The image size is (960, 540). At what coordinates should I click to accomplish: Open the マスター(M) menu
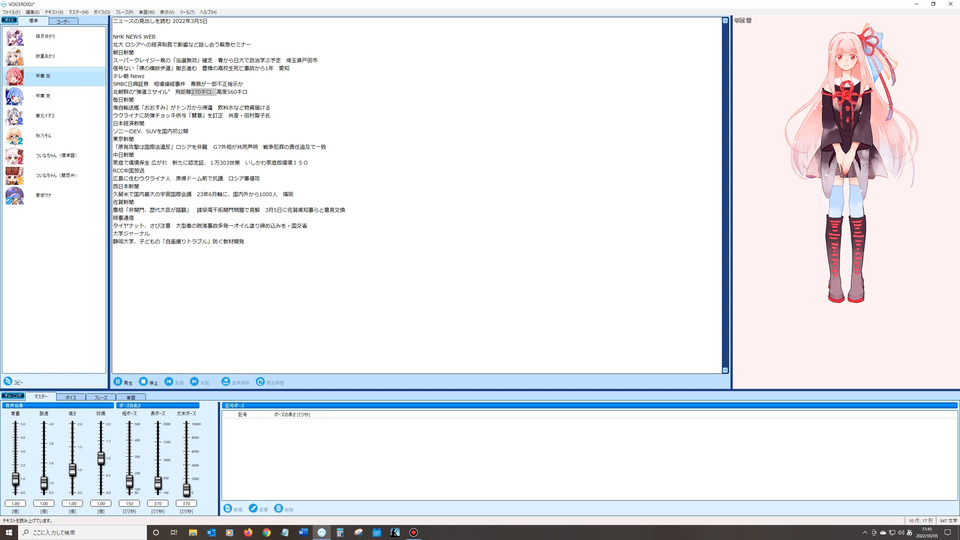pyautogui.click(x=78, y=12)
